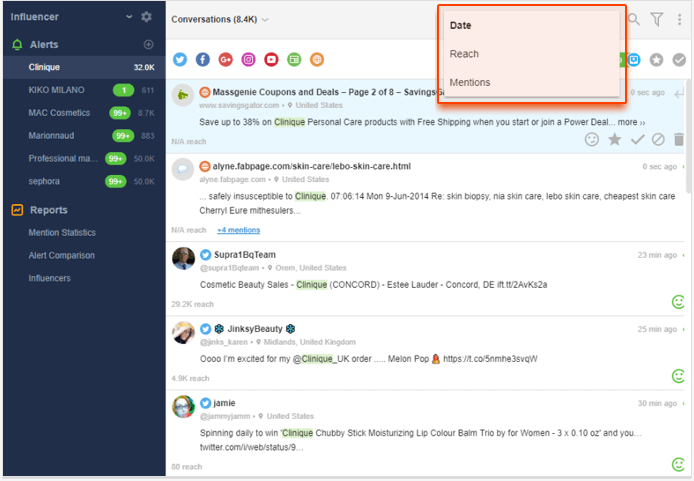Screen dimensions: 694x481
Task: Open the search magnifier icon
Action: (634, 19)
